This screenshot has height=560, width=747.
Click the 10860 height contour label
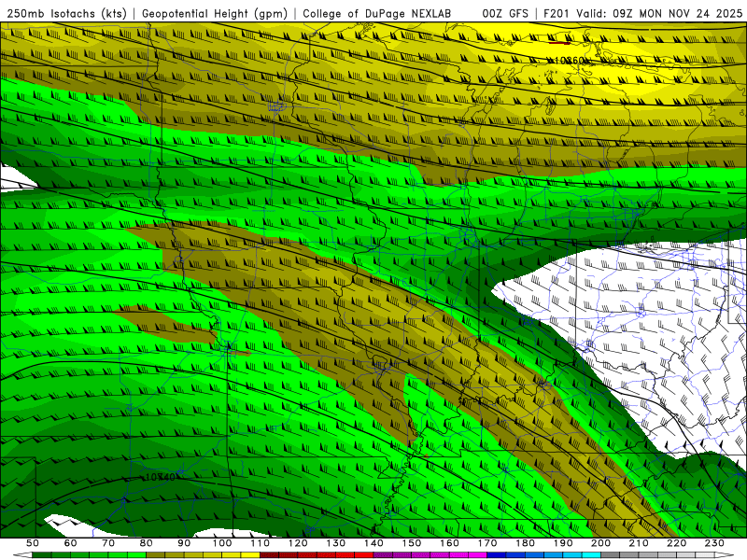pos(571,61)
